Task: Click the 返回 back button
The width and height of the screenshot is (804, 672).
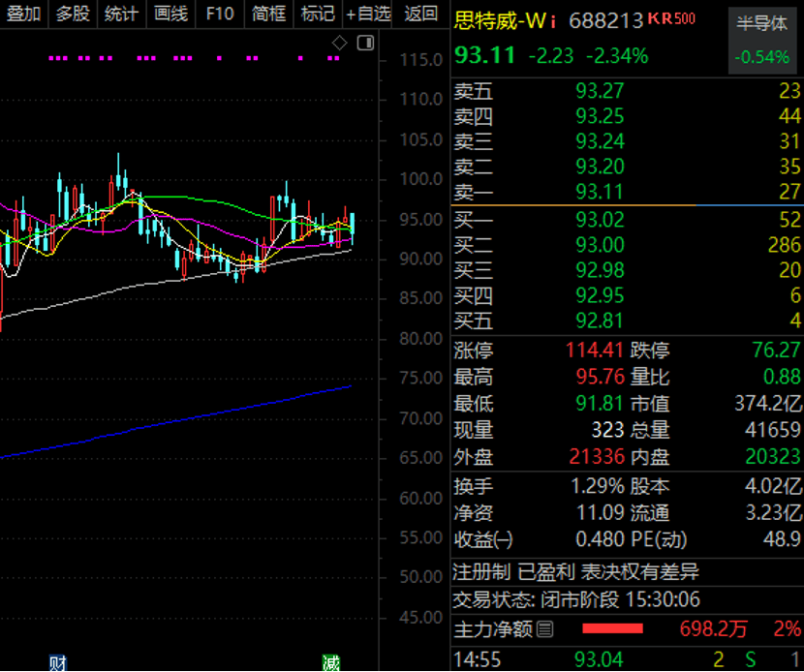Action: coord(421,14)
